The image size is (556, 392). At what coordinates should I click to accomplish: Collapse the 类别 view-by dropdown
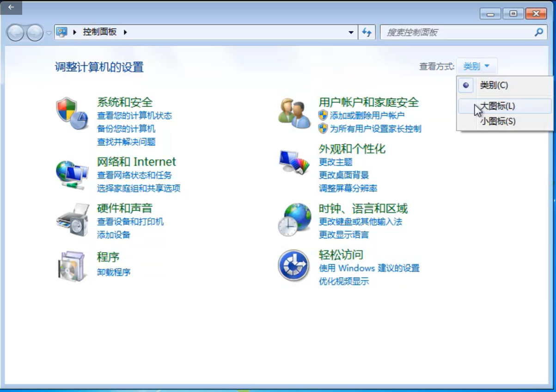pyautogui.click(x=477, y=67)
